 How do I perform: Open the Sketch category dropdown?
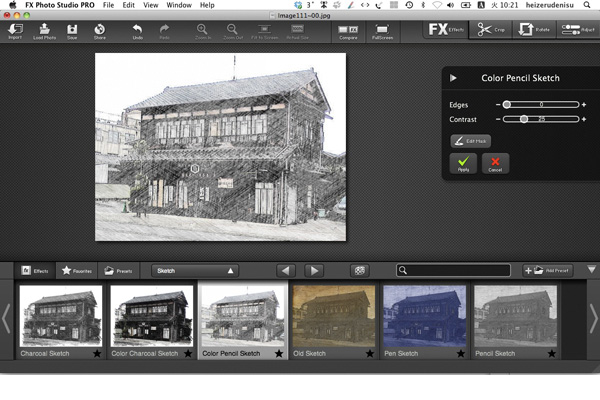(x=195, y=270)
